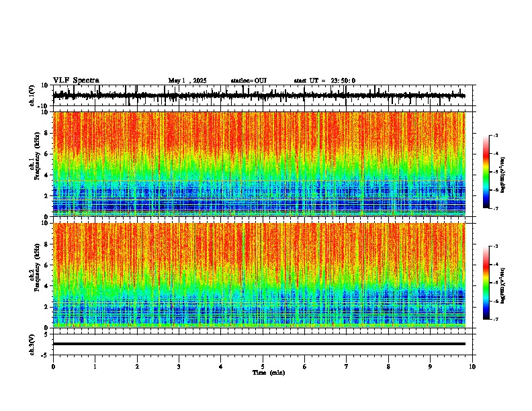The image size is (532, 411).
Task: Click the "8" kHz tick of the ch.2 spectrogram
Action: 47,244
